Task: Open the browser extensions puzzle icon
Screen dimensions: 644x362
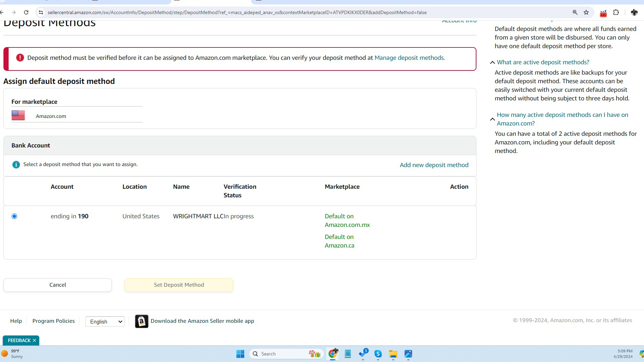Action: tap(616, 12)
